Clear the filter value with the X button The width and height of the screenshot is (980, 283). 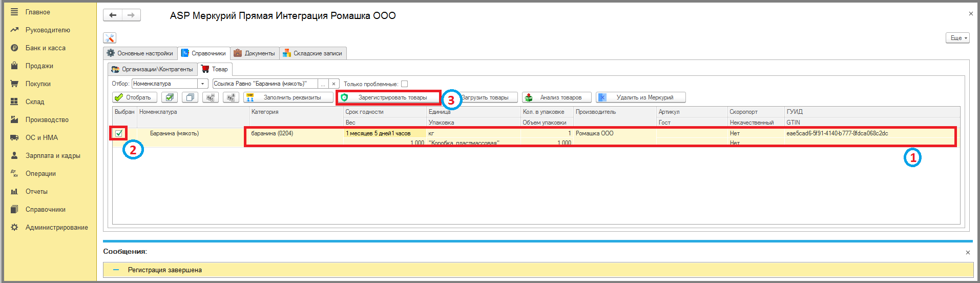(x=334, y=84)
